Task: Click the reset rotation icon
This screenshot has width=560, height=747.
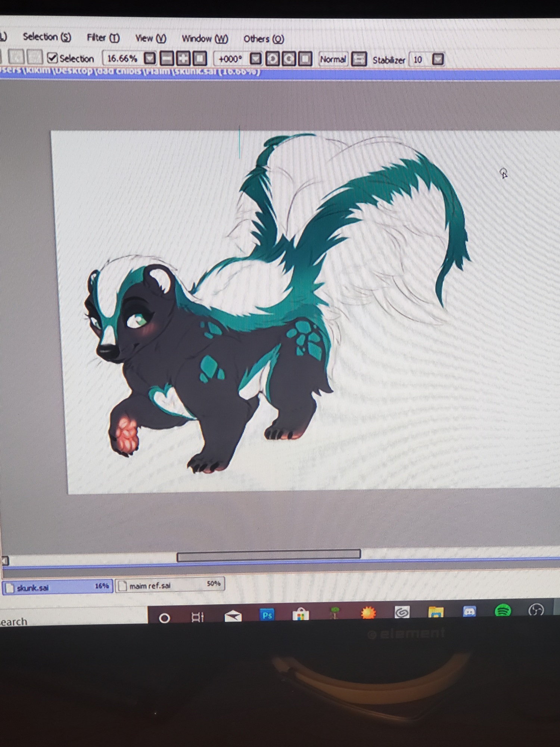Action: coord(305,59)
